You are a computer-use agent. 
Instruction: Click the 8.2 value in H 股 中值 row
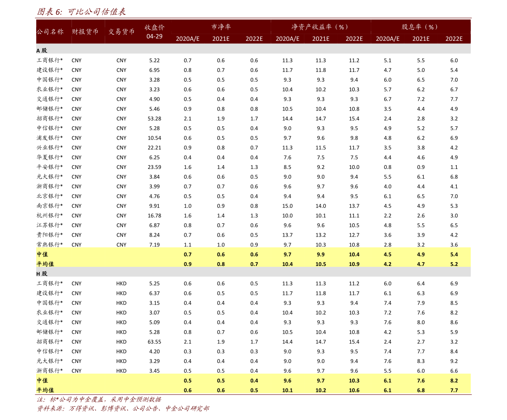454,380
